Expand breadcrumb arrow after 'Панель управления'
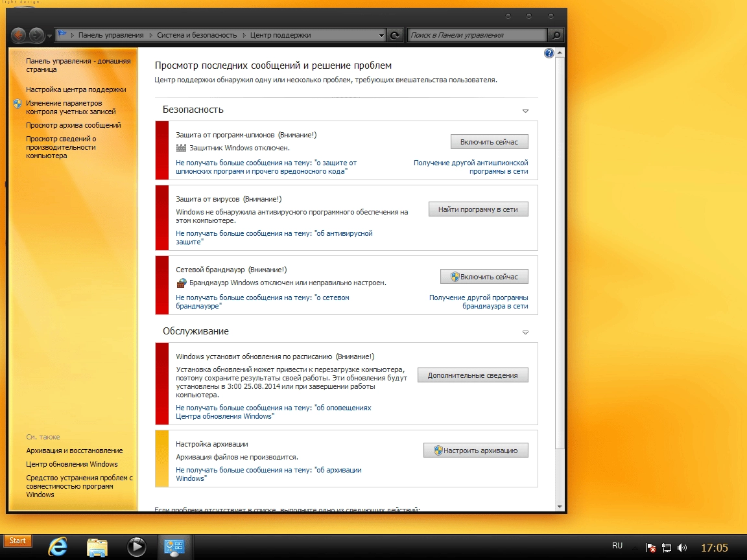The image size is (747, 560). pyautogui.click(x=150, y=35)
